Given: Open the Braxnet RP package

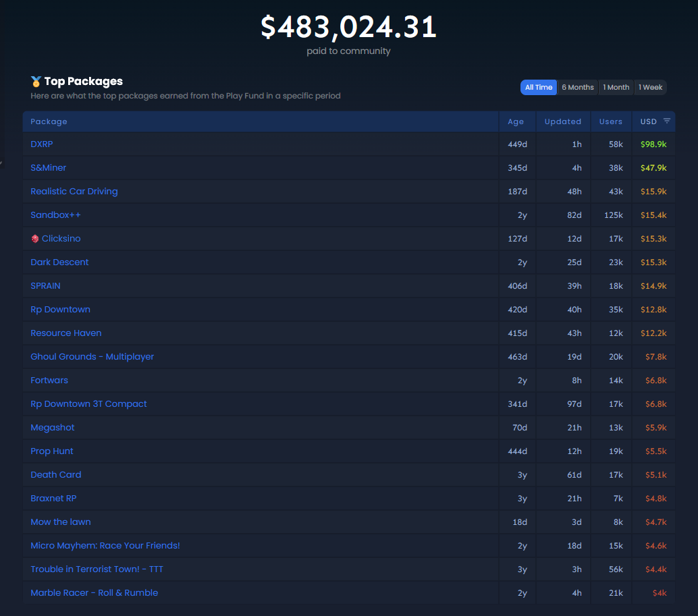Looking at the screenshot, I should click(53, 498).
